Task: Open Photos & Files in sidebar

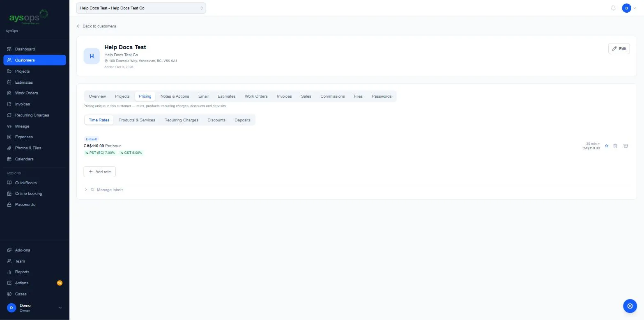Action: point(34,148)
